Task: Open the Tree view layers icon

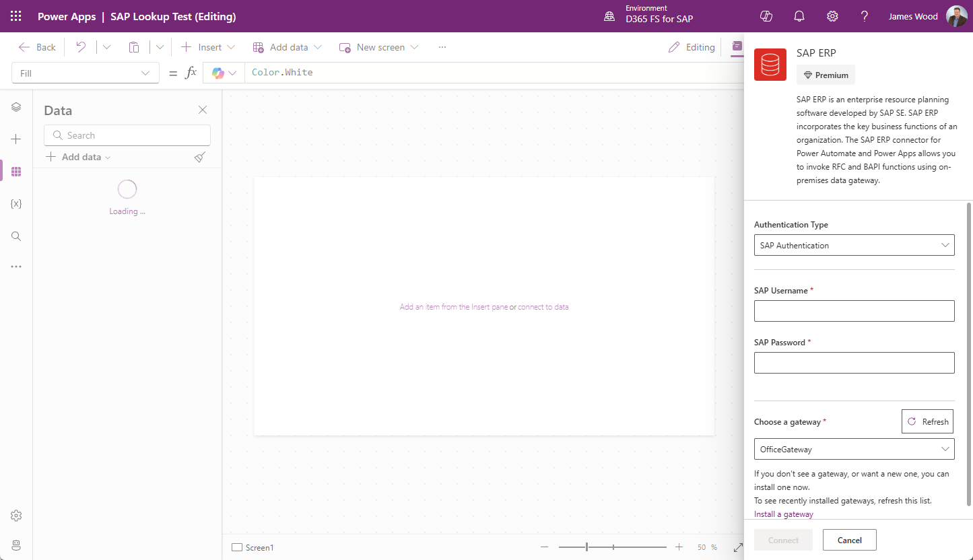Action: pos(16,107)
